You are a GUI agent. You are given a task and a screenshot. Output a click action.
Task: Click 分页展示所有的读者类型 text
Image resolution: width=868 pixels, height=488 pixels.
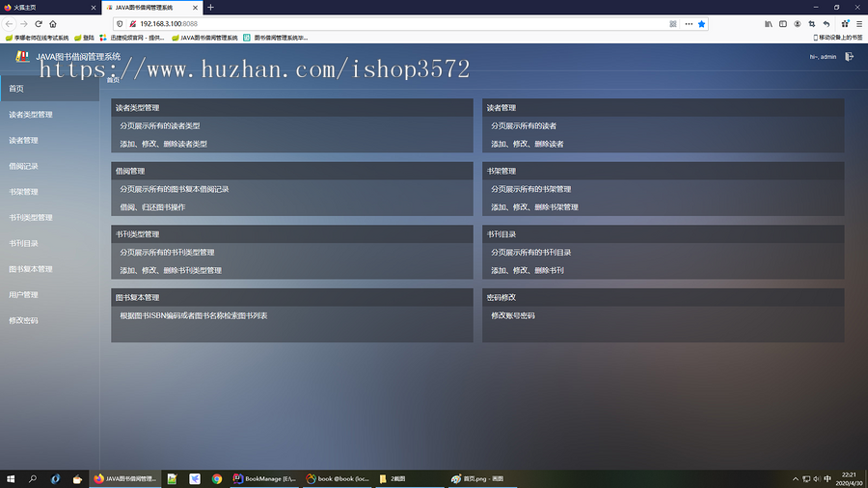160,126
